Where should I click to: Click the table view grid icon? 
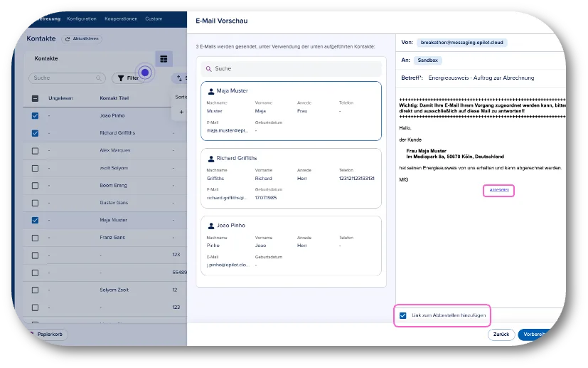pos(164,59)
